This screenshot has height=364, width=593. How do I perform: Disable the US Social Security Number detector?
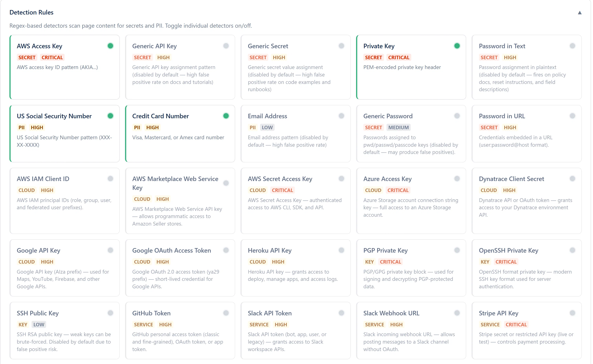pos(111,116)
